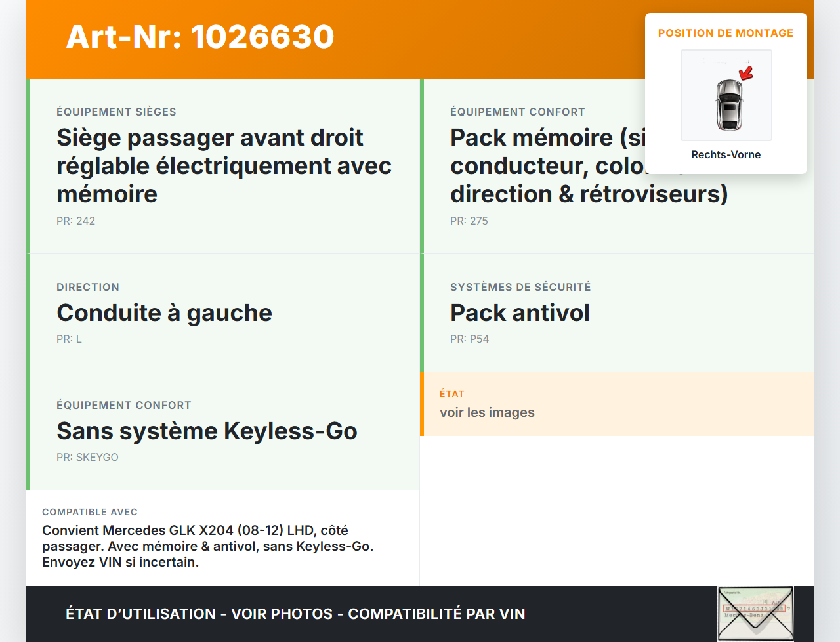Click the VIN registration document thumbnail
The image size is (840, 642).
(755, 613)
